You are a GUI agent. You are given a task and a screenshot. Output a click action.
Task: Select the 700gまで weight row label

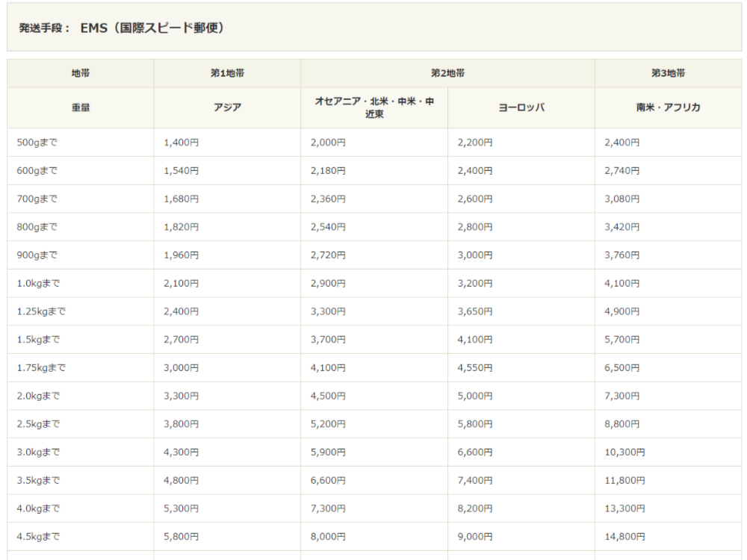tap(37, 199)
